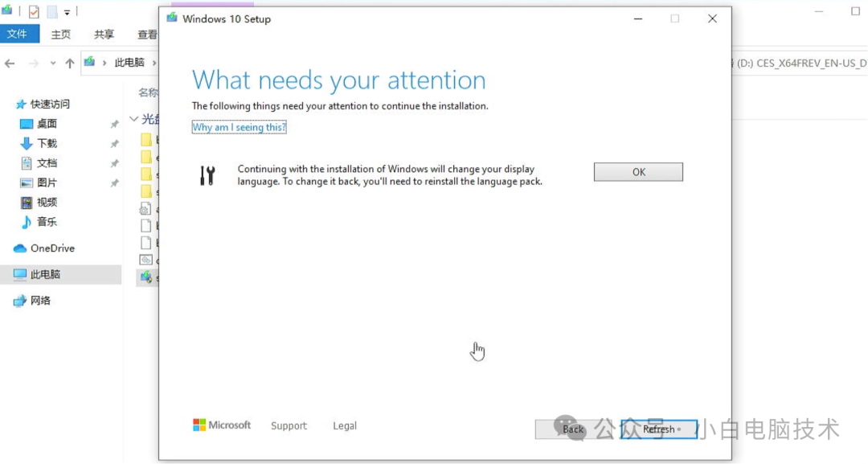Switch to the 查看 ribbon tab
This screenshot has width=868, height=464.
147,35
